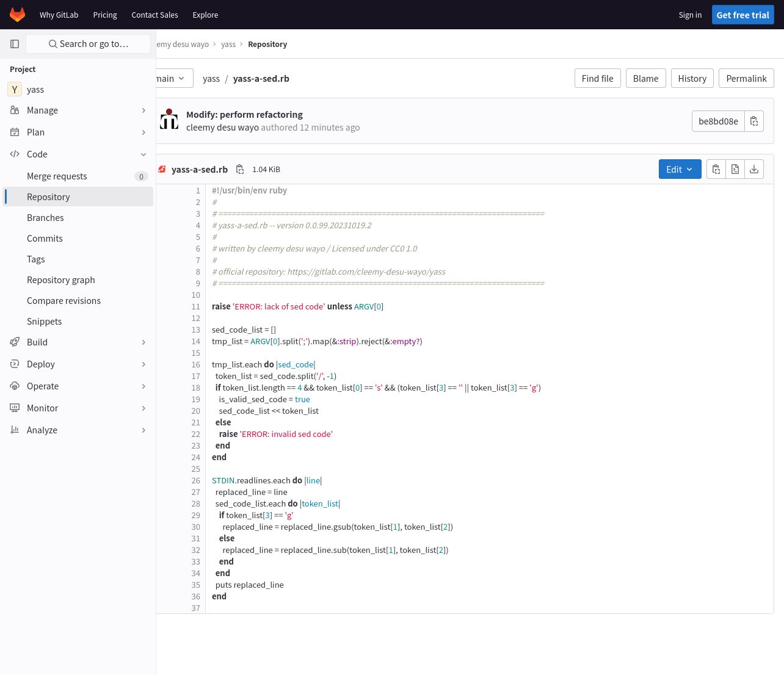This screenshot has height=675, width=784.
Task: Click the Analyze chart icon
Action: [15, 430]
